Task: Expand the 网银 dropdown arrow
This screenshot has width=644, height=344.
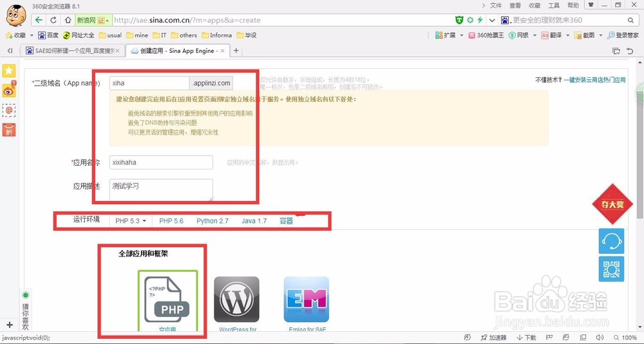Action: click(535, 35)
